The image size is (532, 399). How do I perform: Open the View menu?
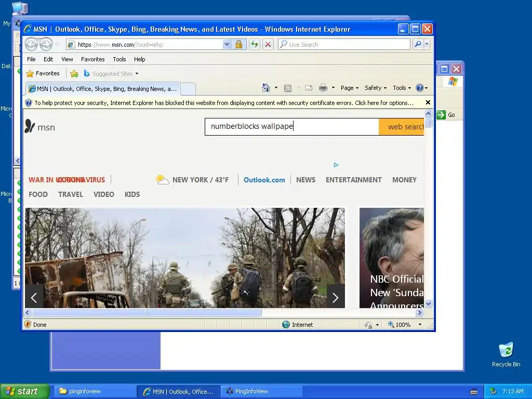pos(67,59)
